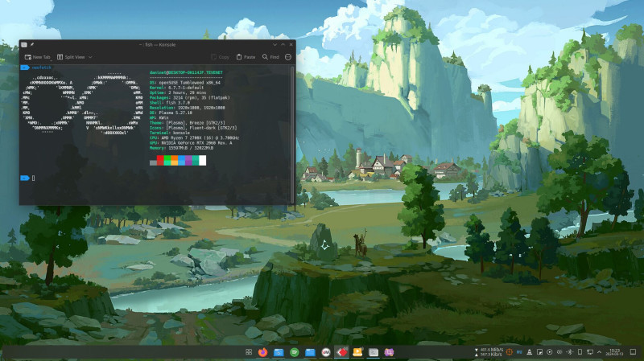Image resolution: width=644 pixels, height=361 pixels.
Task: Click the user@host header line in neofetch output
Action: [186, 72]
